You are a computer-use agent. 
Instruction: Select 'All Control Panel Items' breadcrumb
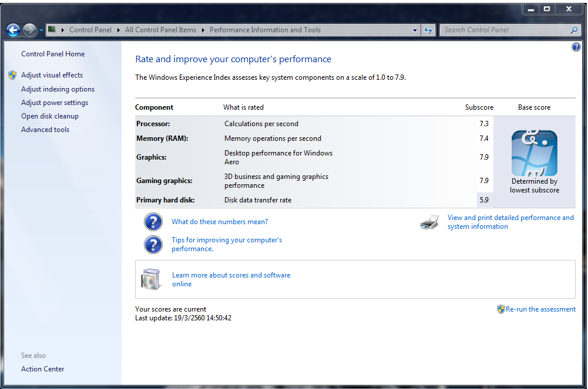(160, 30)
